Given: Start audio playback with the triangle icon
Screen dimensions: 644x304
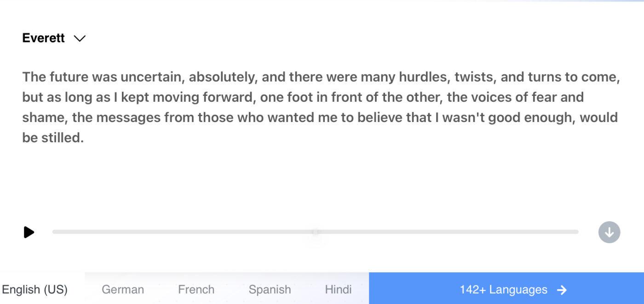Looking at the screenshot, I should (x=29, y=232).
